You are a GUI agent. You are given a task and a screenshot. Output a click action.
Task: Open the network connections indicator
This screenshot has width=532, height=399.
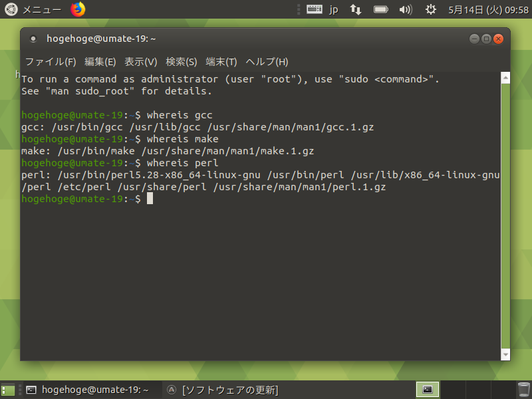click(356, 9)
